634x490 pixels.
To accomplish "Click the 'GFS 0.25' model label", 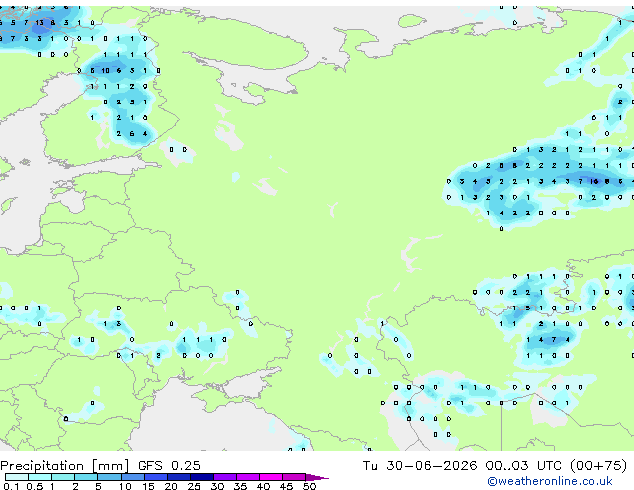I will tap(169, 466).
